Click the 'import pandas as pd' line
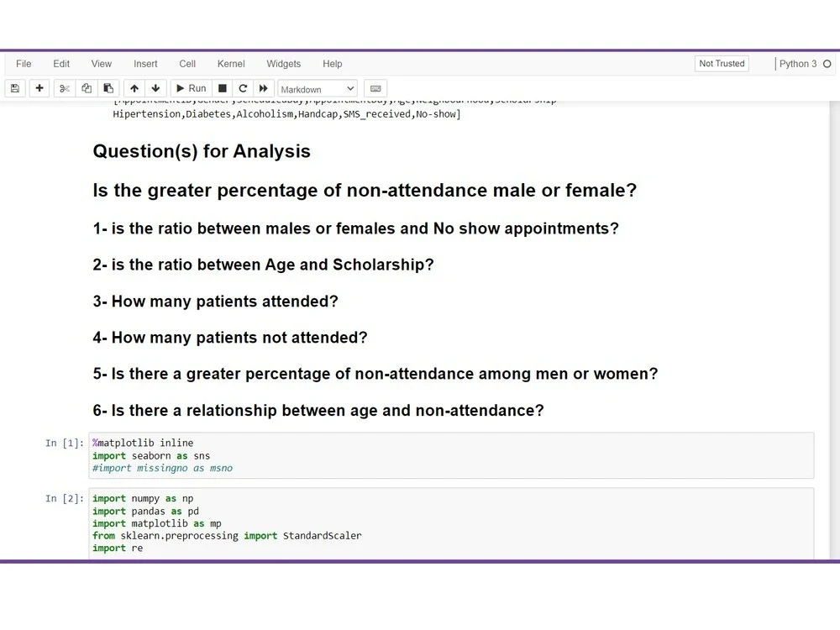This screenshot has height=630, width=840. pos(145,512)
